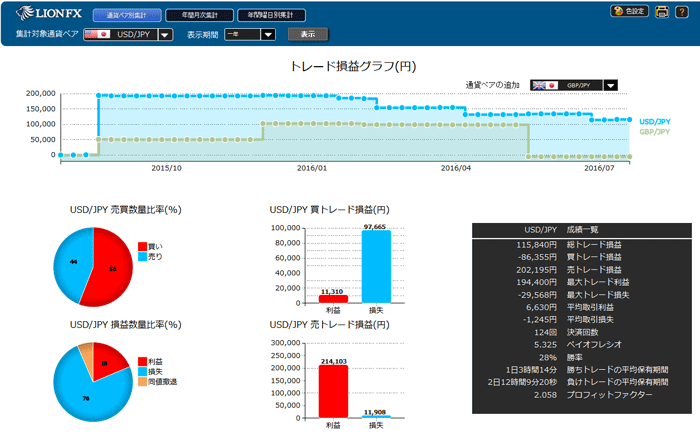Click the blue 損失 swatch in pie legend
The width and height of the screenshot is (700, 437).
(142, 371)
